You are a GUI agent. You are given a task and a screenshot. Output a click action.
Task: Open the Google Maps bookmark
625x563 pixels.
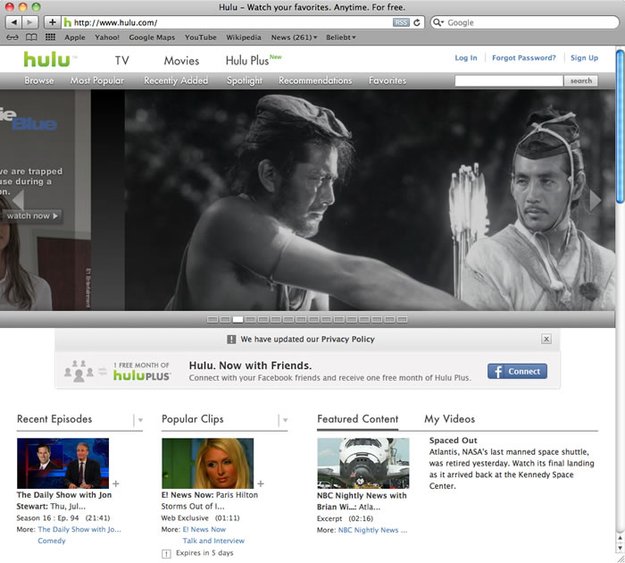[x=152, y=37]
